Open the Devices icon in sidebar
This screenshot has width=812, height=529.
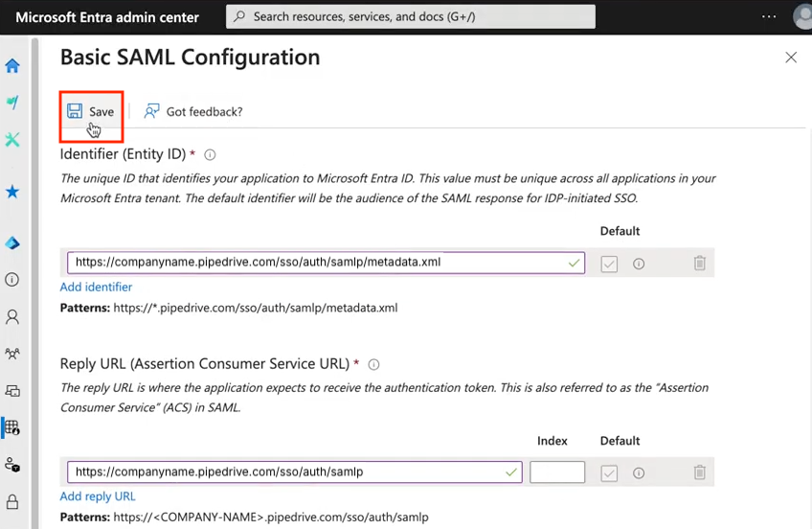pos(12,390)
